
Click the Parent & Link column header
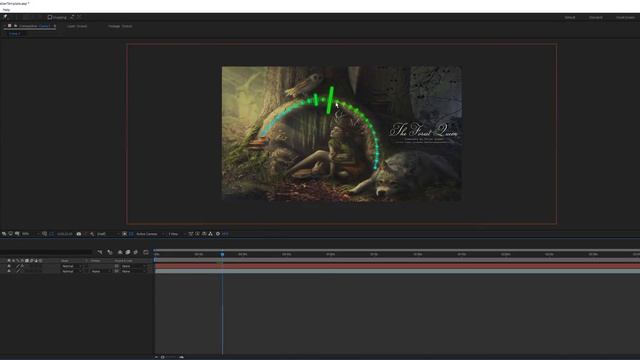tap(123, 260)
